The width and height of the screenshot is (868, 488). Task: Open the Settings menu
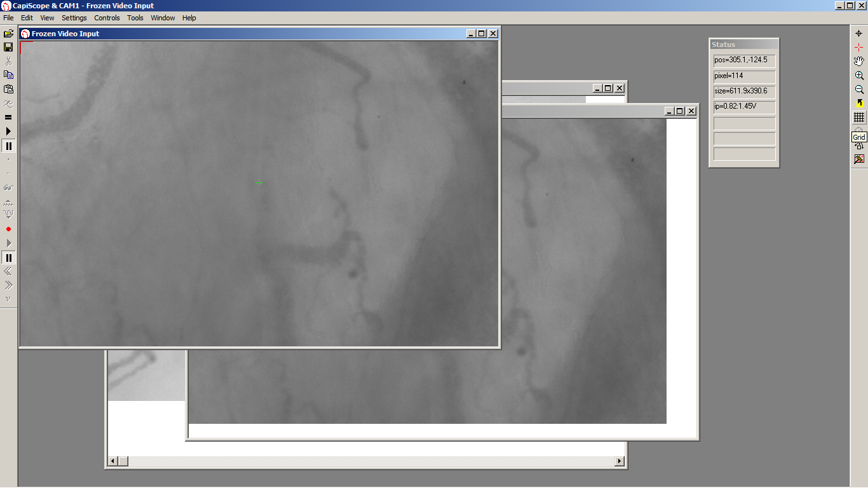click(74, 18)
